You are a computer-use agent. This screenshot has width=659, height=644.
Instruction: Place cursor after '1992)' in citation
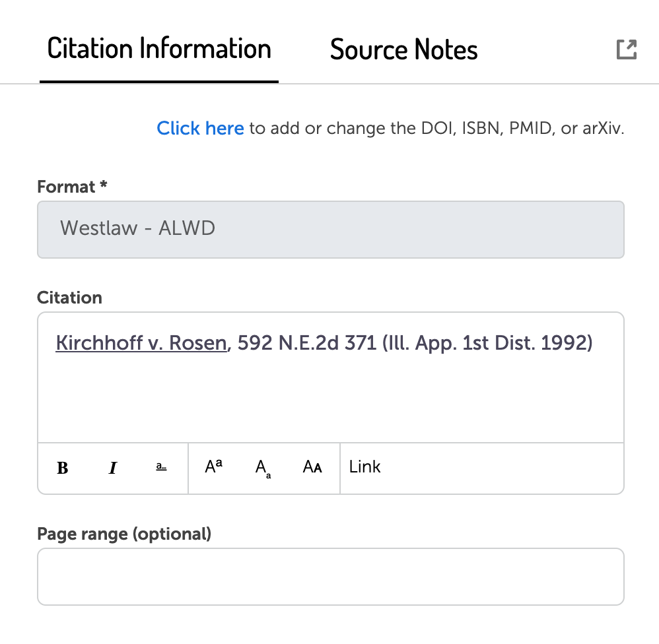click(594, 343)
